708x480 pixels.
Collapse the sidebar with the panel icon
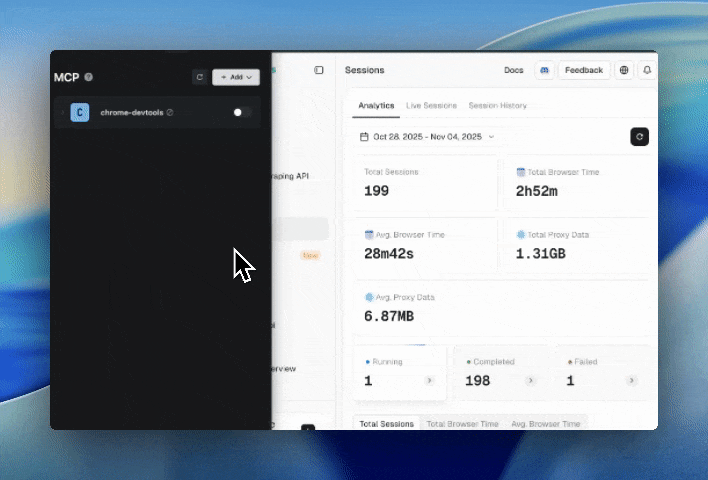(x=319, y=70)
